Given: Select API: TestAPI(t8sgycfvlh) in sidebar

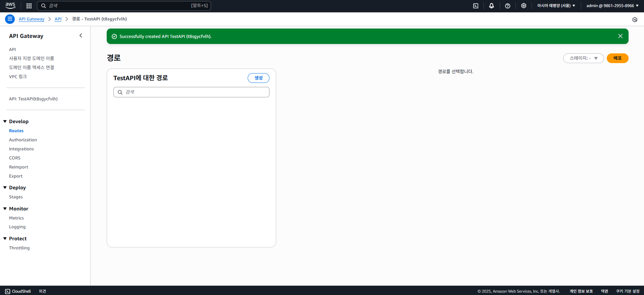Looking at the screenshot, I should 33,99.
